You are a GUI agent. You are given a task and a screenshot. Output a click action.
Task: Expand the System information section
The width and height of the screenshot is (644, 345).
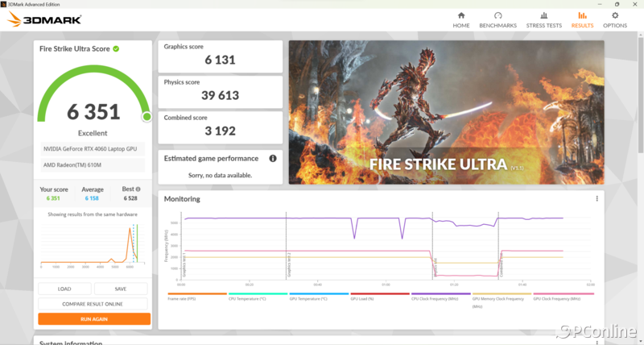click(x=72, y=342)
